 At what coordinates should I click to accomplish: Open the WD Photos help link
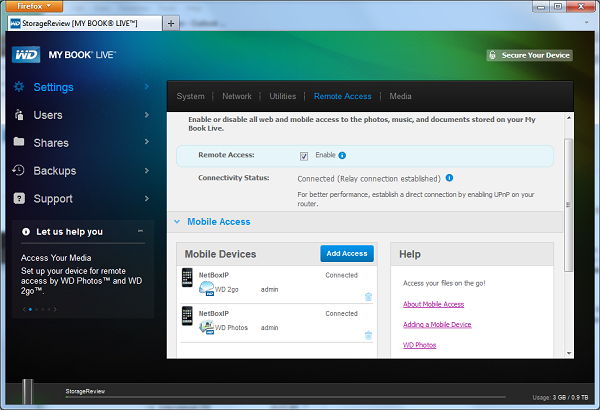(x=419, y=345)
